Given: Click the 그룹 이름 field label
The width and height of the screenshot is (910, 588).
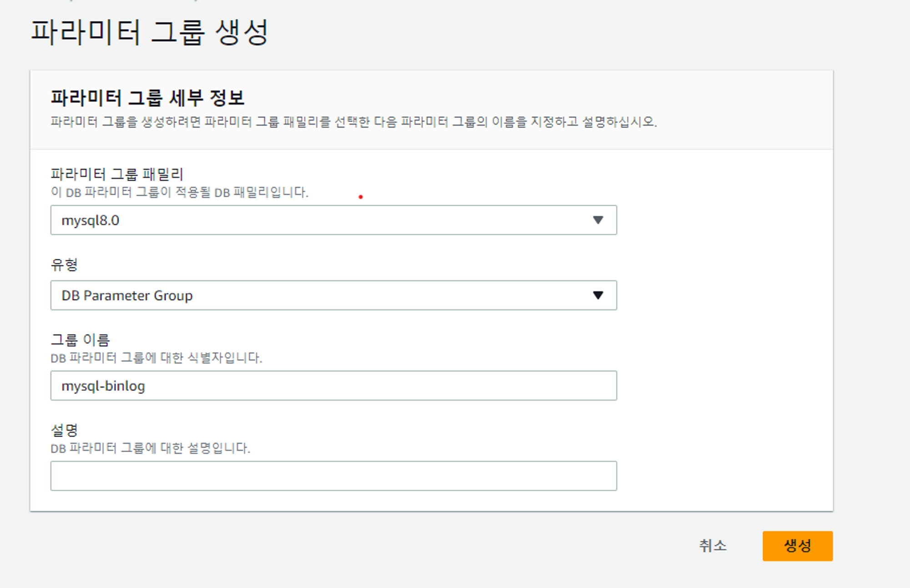Looking at the screenshot, I should click(x=80, y=340).
